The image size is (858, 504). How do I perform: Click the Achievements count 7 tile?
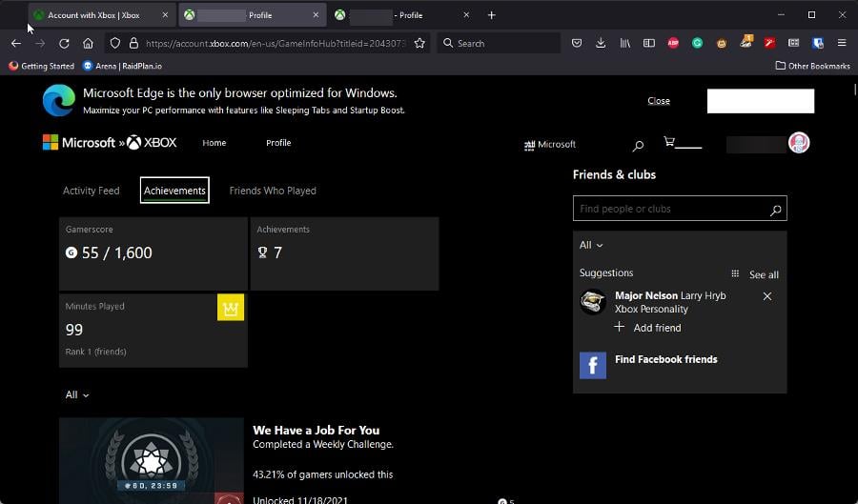(x=345, y=253)
